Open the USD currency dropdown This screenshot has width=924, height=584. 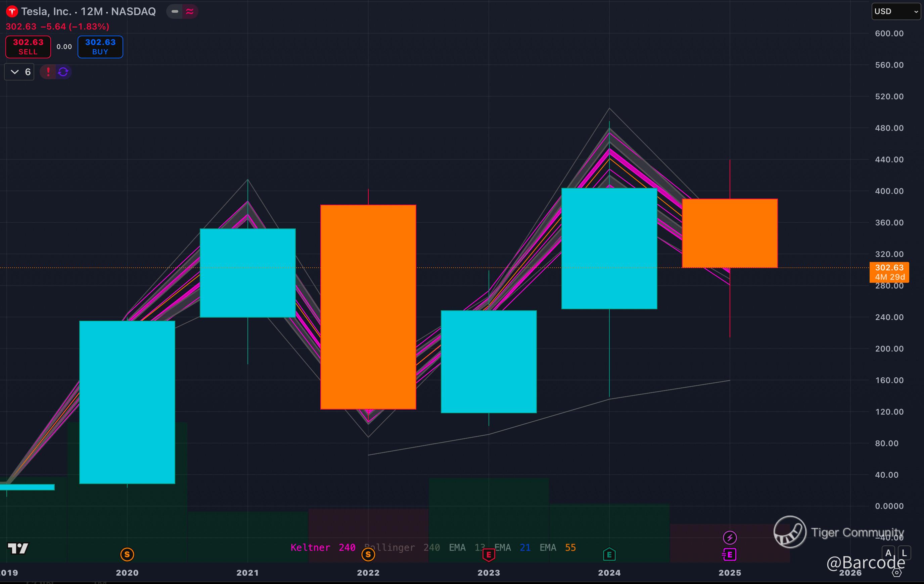click(895, 11)
